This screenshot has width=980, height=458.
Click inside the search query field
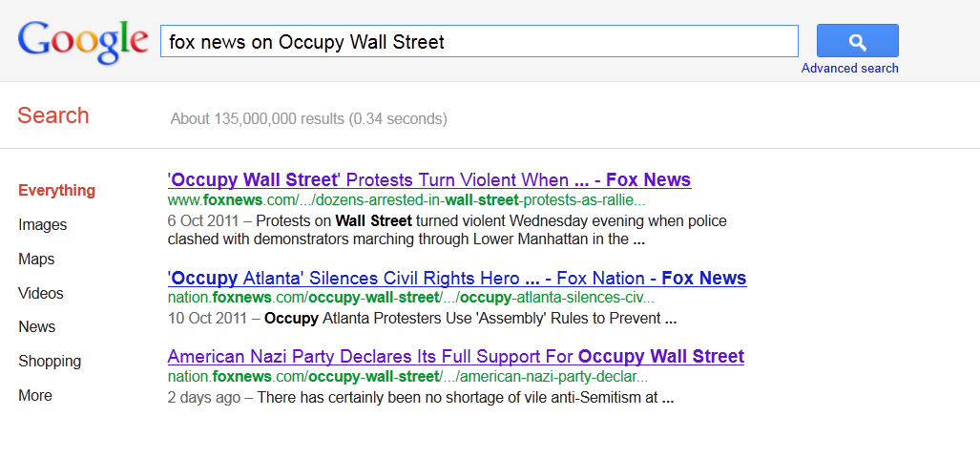coord(479,41)
